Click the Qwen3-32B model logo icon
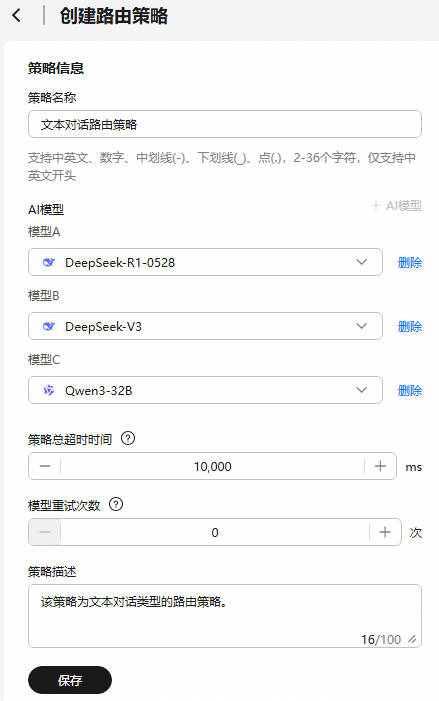Screen dimensions: 439x701 coord(49,390)
